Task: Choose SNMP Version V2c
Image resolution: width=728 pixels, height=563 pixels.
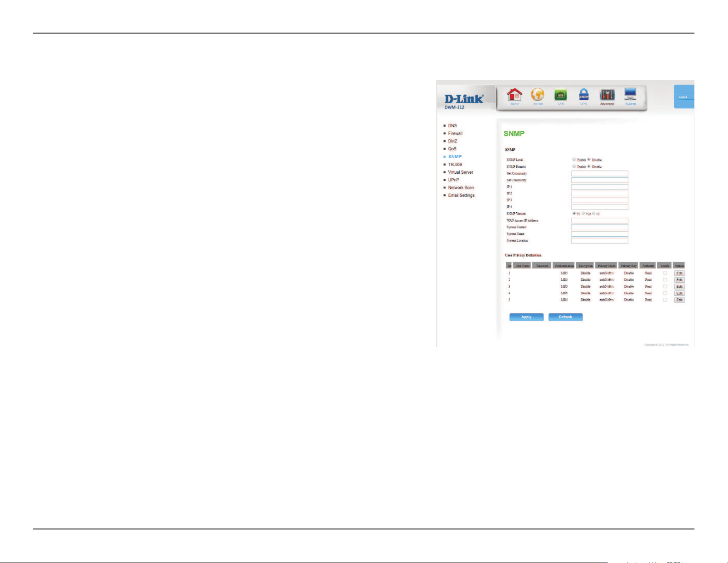Action: coord(583,213)
